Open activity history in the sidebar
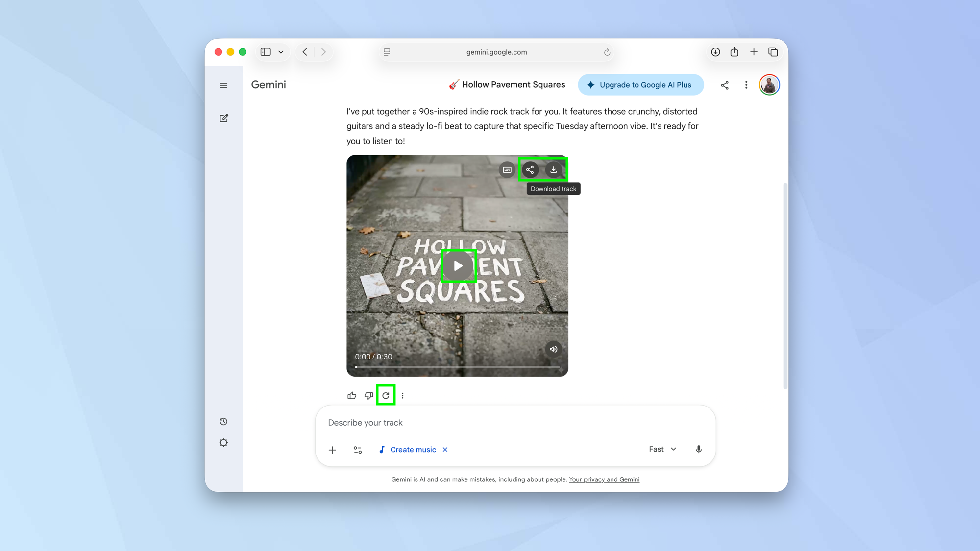This screenshot has height=551, width=980. (223, 421)
